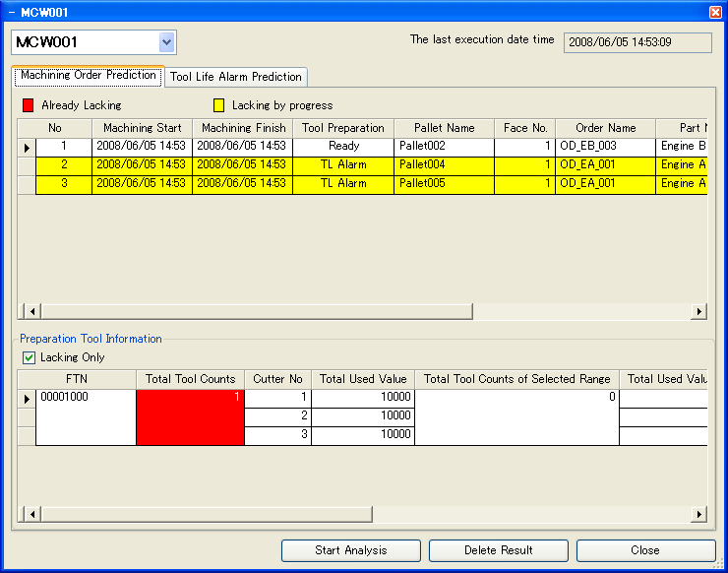Select the Machining Order Prediction tab
The width and height of the screenshot is (728, 573).
89,75
